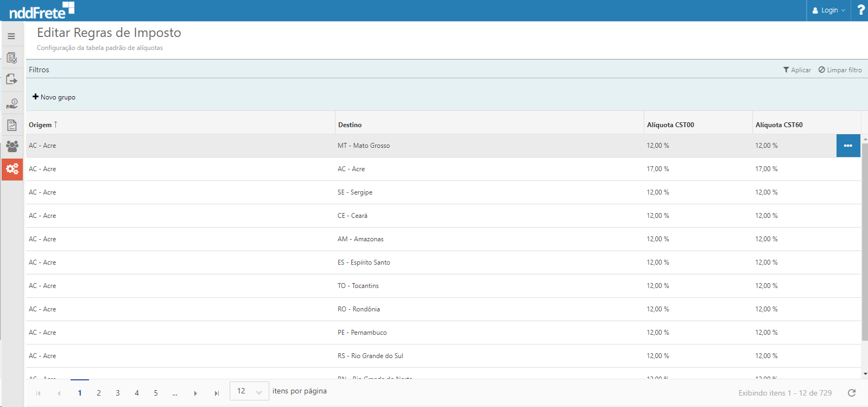Go to page 3 of results

coord(118,393)
